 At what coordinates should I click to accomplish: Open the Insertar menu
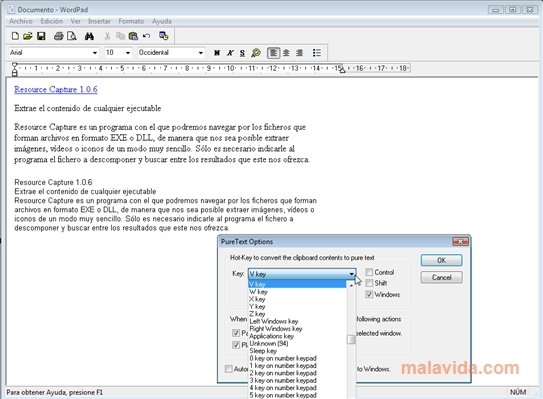[x=99, y=21]
